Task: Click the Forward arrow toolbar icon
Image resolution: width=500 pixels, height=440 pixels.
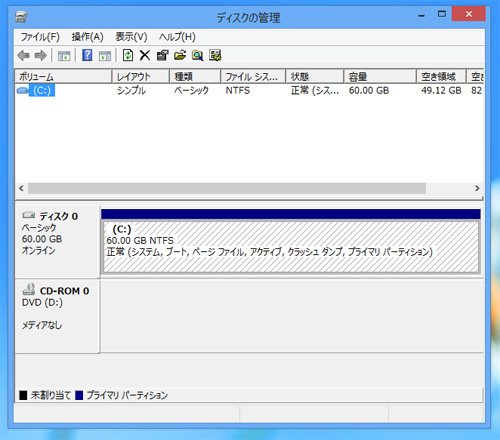Action: tap(41, 55)
